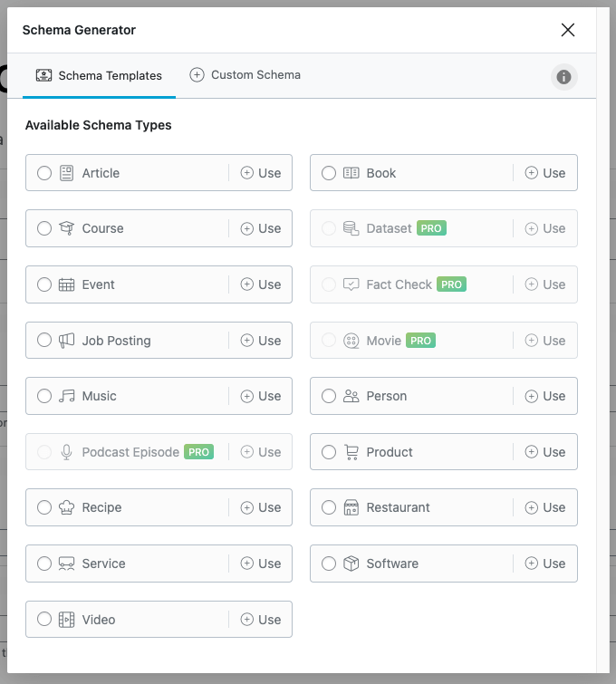
Task: Switch to the Custom Schema tab
Action: click(x=245, y=75)
